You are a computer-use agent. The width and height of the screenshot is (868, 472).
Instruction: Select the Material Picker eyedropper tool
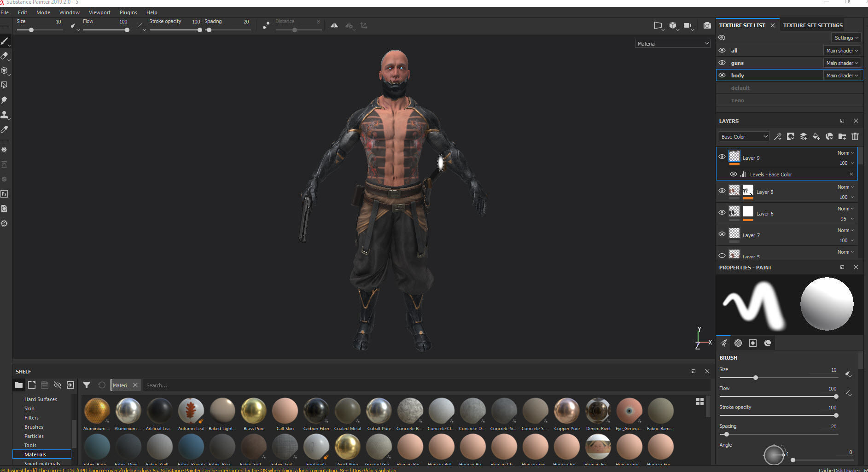pos(5,129)
